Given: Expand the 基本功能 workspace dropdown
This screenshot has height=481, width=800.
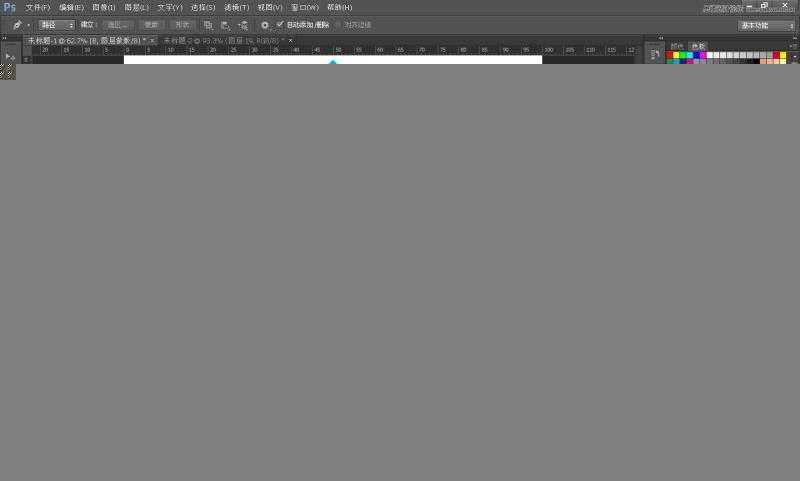Looking at the screenshot, I should pos(766,26).
